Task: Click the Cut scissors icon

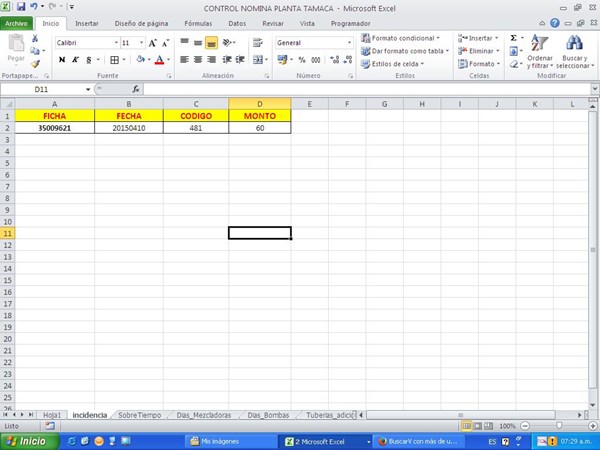Action: (x=35, y=38)
